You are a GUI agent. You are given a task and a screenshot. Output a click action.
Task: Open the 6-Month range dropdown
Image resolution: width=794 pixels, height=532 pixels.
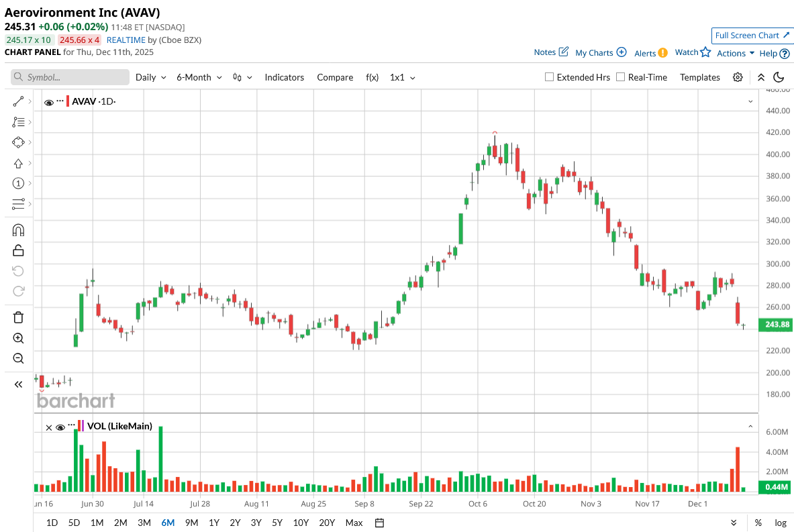(199, 77)
